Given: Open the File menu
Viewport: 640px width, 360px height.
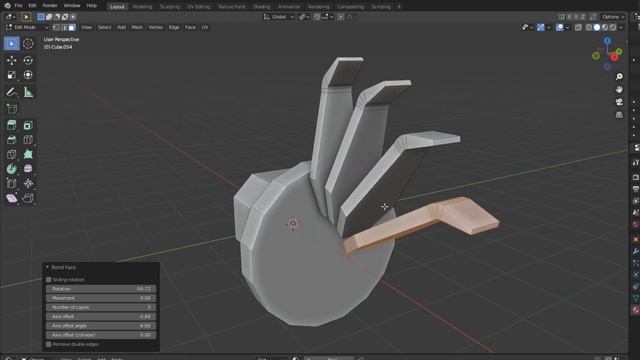Looking at the screenshot, I should [x=18, y=6].
